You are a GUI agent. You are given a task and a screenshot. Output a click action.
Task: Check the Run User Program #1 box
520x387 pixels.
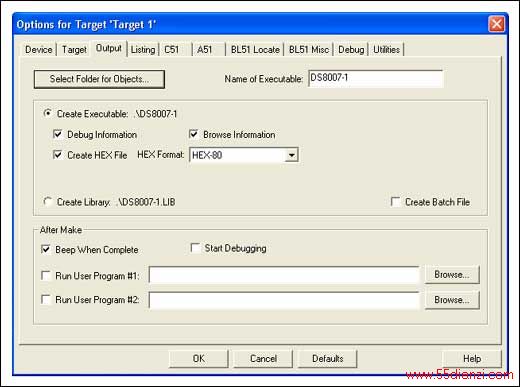point(46,276)
